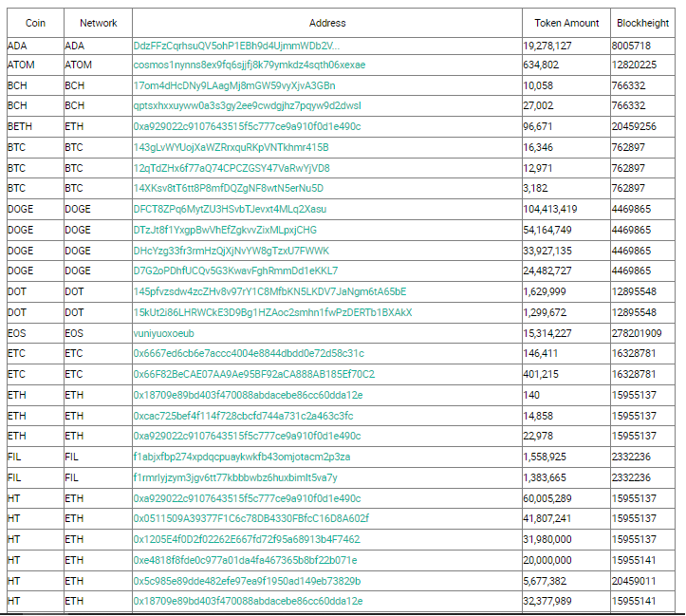The width and height of the screenshot is (686, 616).
Task: Click the ATOM cosmos1nynns8ex9fq6 address link
Action: click(250, 65)
